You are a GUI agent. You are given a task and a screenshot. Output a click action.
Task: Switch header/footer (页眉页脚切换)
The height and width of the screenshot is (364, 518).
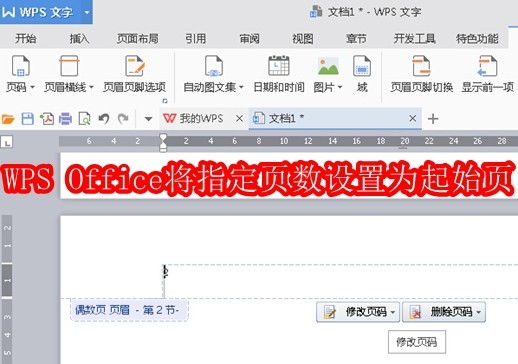coord(421,74)
